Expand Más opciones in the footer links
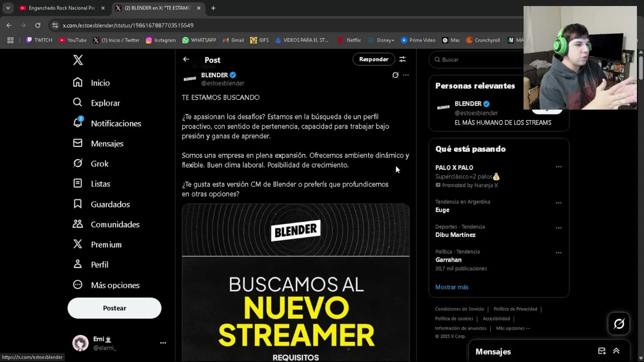This screenshot has width=644, height=362. tap(513, 328)
